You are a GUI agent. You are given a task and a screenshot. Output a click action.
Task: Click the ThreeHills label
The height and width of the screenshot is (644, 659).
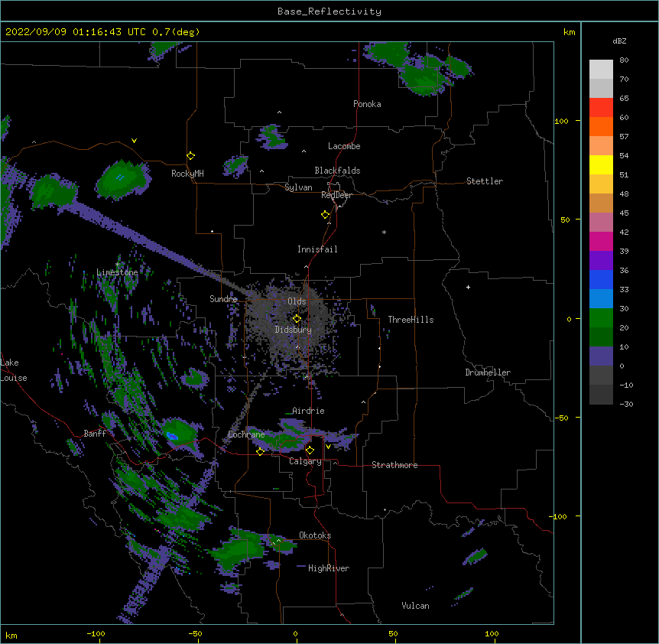411,320
